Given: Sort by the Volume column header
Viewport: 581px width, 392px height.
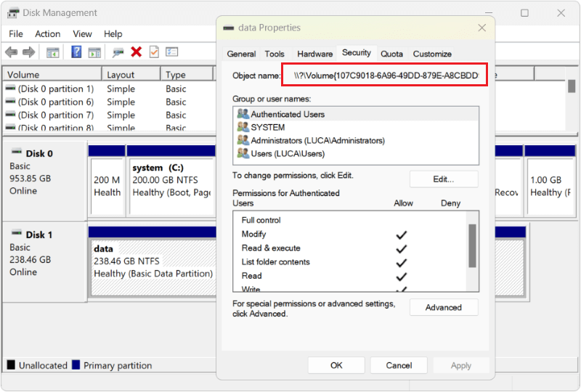Looking at the screenshot, I should coord(52,75).
